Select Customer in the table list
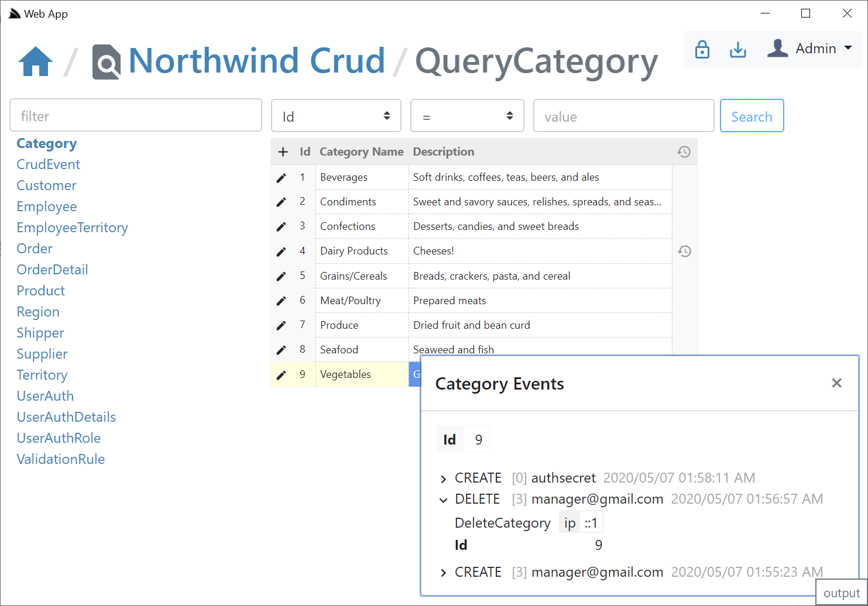Screen dimensions: 868x606 tap(47, 186)
